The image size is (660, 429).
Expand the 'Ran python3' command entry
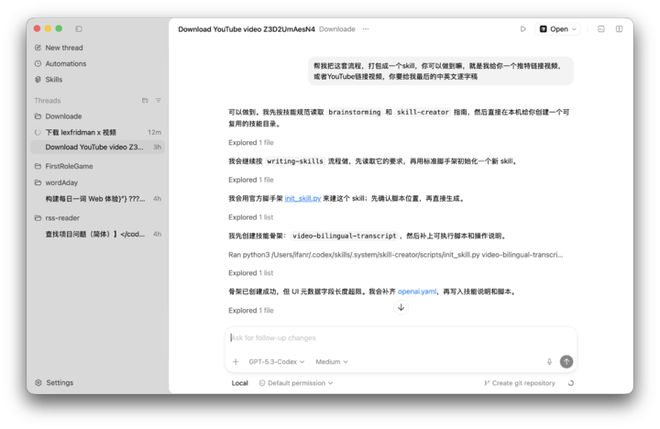[395, 255]
